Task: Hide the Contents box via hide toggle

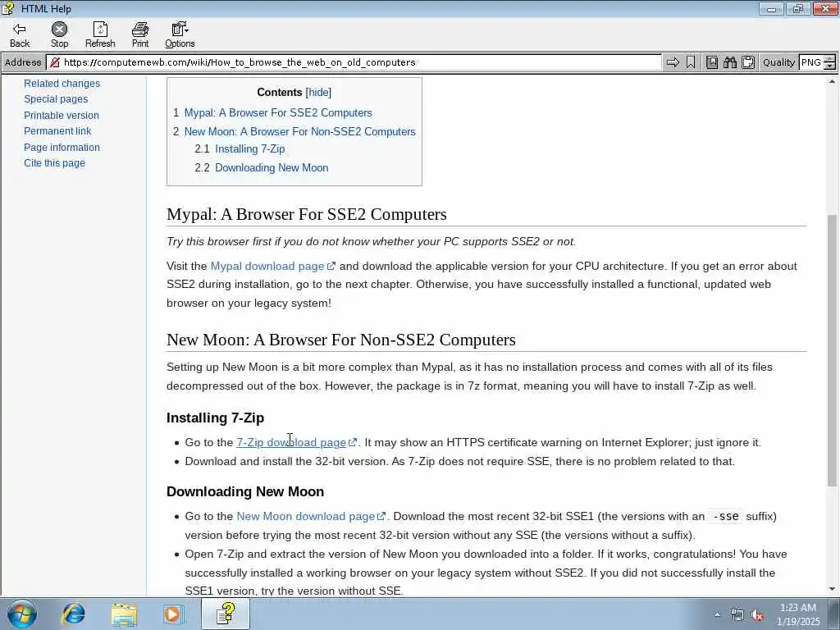Action: [x=318, y=92]
